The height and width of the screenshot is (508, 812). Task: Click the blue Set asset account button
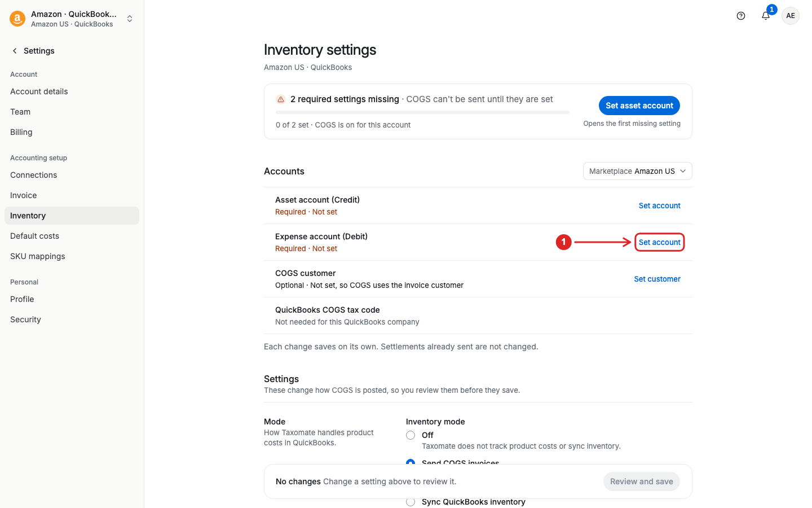pyautogui.click(x=639, y=106)
